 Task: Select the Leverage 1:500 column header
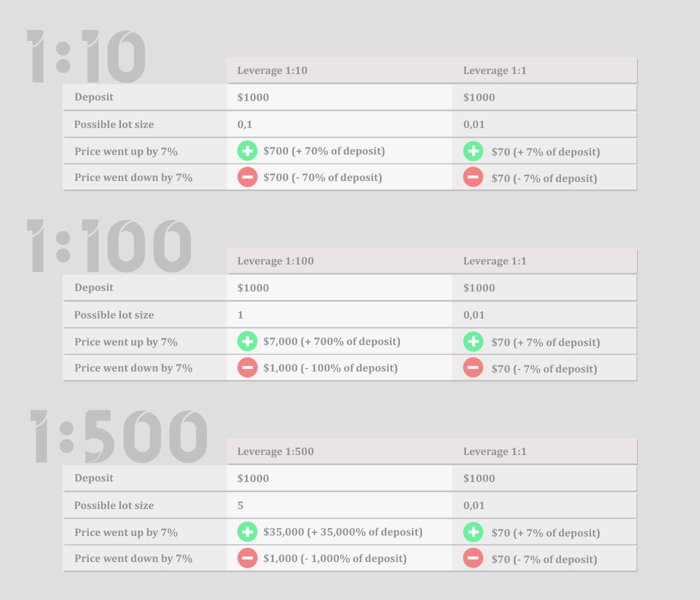point(275,451)
